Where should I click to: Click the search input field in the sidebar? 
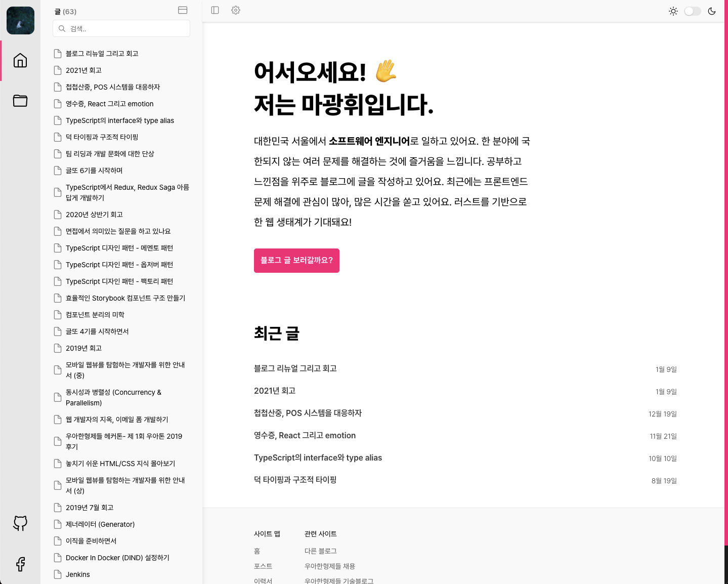121,28
